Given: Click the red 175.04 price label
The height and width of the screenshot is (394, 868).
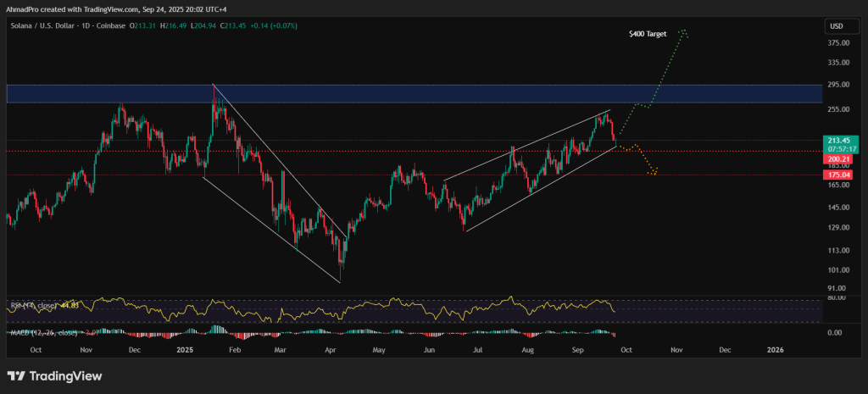Looking at the screenshot, I should click(840, 175).
